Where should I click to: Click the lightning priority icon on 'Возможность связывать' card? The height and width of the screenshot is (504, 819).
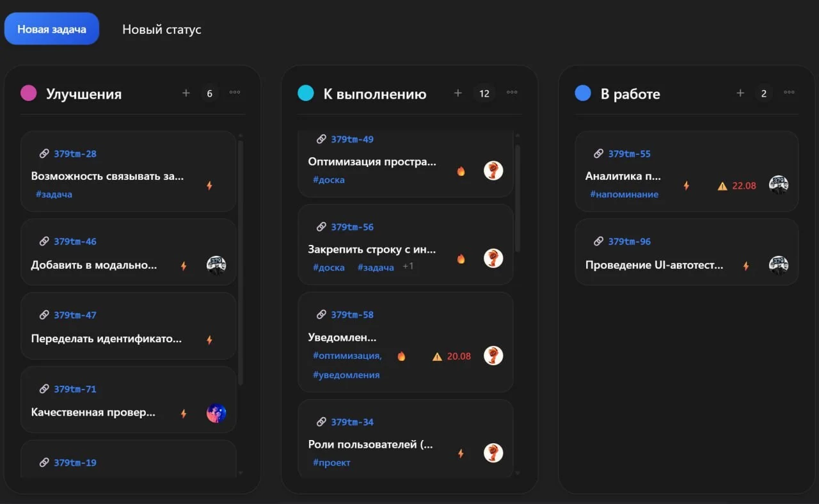point(209,185)
